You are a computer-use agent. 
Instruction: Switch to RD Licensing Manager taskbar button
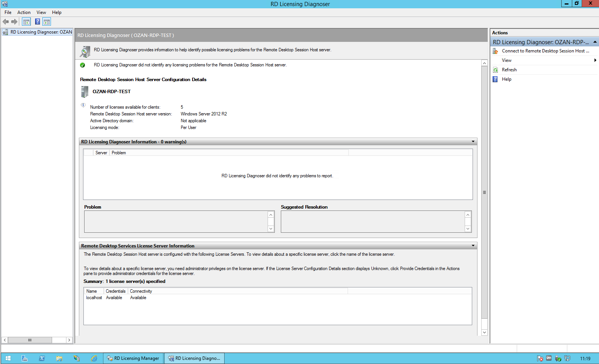(x=133, y=358)
